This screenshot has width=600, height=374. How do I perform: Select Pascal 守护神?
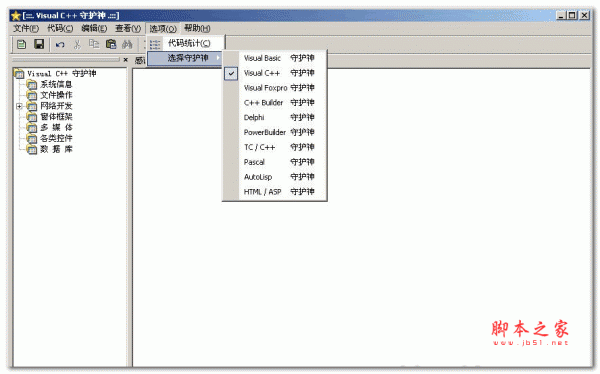[x=275, y=162]
